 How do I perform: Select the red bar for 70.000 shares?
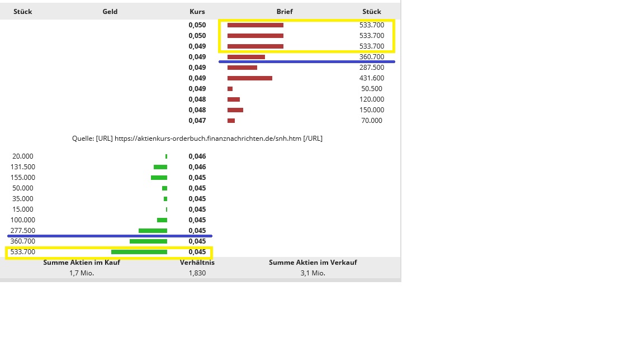tap(230, 121)
